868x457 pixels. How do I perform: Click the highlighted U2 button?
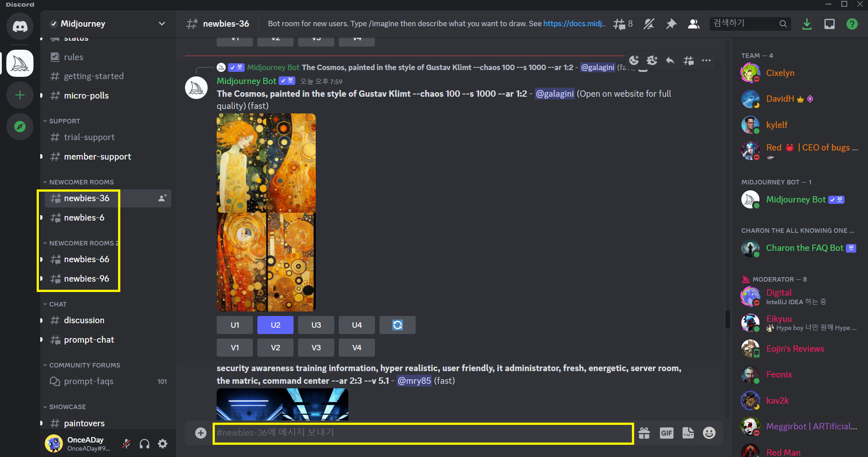point(275,325)
